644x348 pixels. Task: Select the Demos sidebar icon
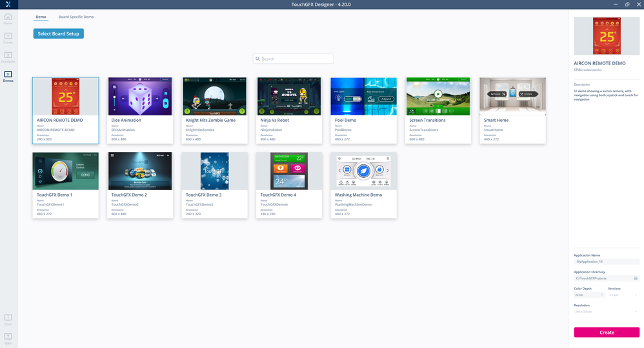8,76
